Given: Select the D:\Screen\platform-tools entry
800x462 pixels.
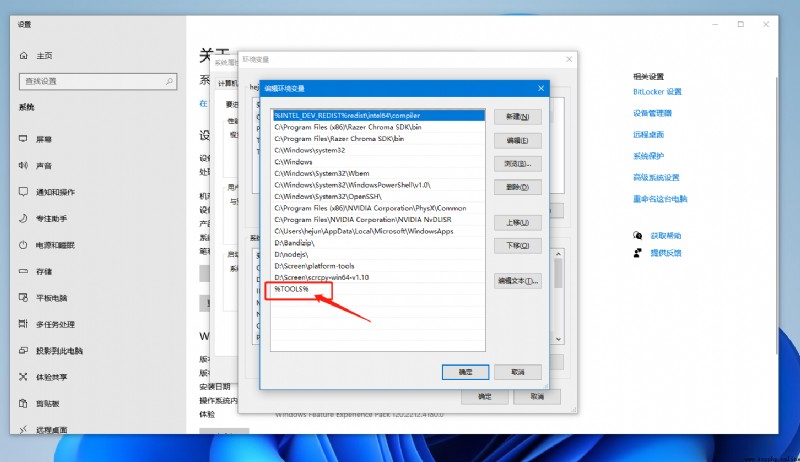Looking at the screenshot, I should 378,266.
